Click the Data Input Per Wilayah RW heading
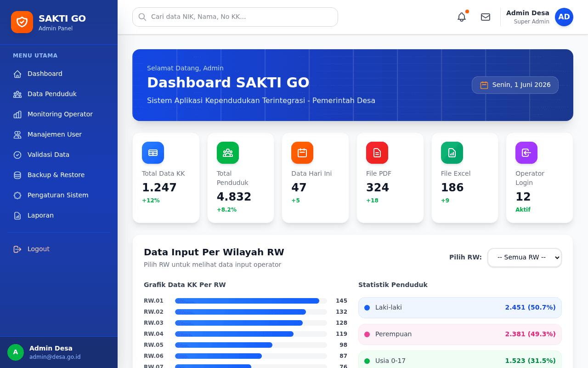Viewport: 588px width, 368px height. tap(214, 252)
